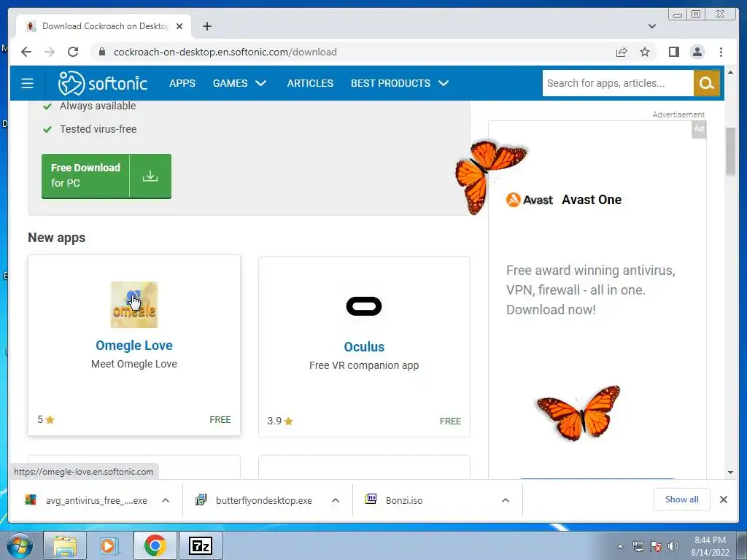Click the 'Tested virus-free' text

coord(98,129)
